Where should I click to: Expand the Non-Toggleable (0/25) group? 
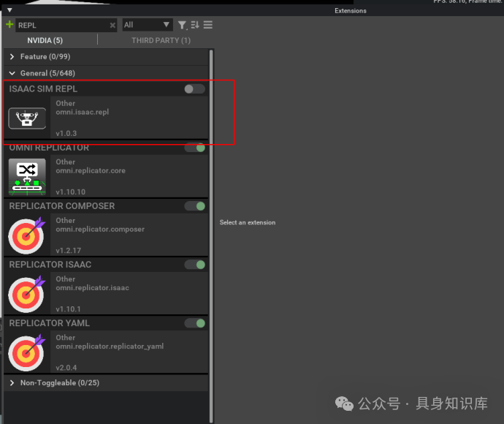[x=12, y=383]
